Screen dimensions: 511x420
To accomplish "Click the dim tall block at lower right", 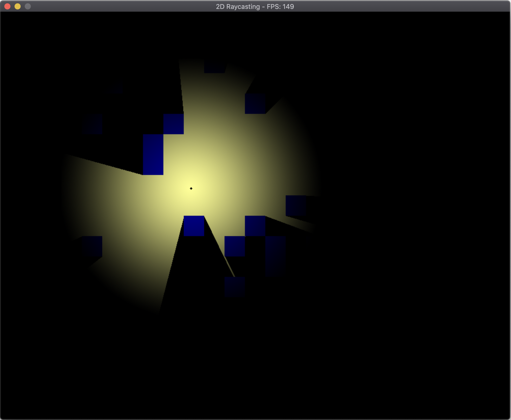I will tap(275, 256).
